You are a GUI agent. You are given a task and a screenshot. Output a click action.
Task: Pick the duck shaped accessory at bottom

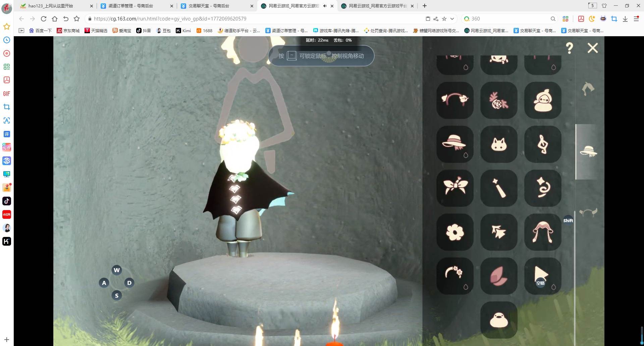click(498, 320)
